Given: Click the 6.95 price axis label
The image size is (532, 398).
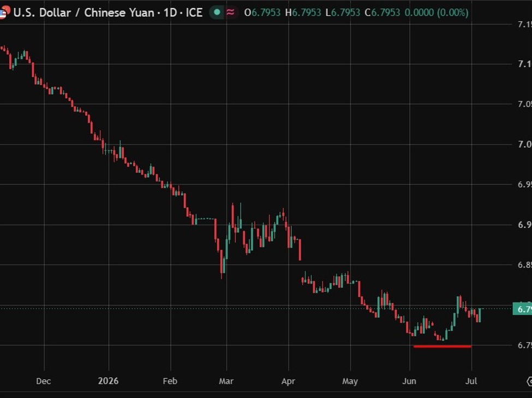Looking at the screenshot, I should click(524, 184).
